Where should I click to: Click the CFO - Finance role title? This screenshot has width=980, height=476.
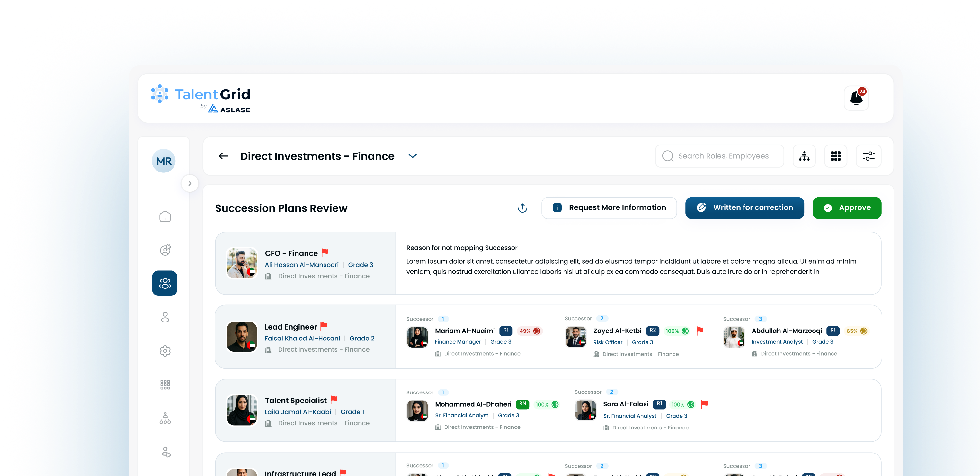coord(291,253)
